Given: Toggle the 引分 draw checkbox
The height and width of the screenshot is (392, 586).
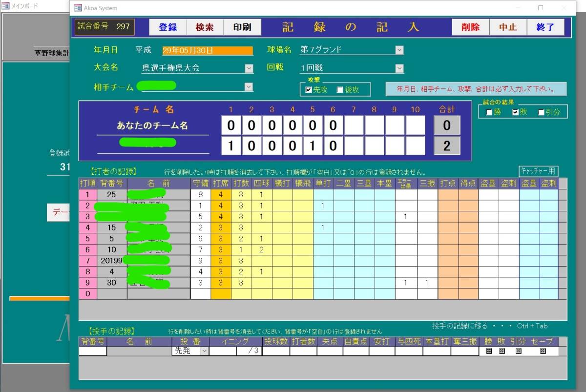Looking at the screenshot, I should click(541, 112).
